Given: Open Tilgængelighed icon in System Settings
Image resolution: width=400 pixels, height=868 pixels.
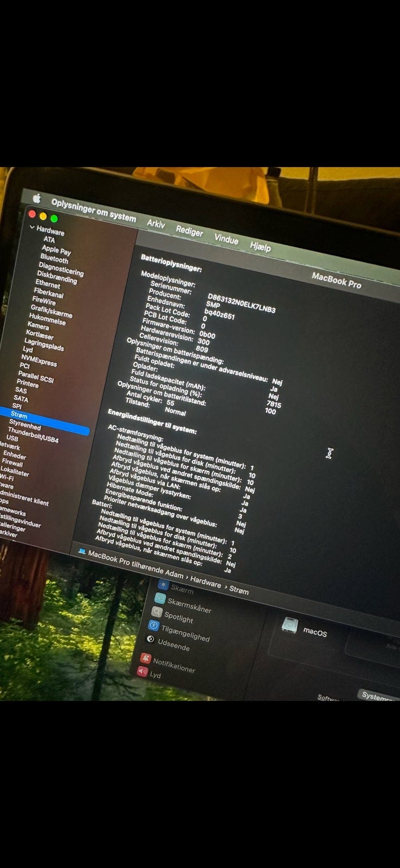Looking at the screenshot, I should pyautogui.click(x=153, y=626).
